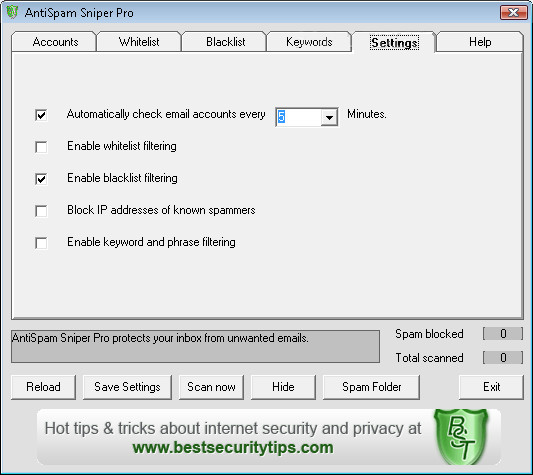Viewport: 533px width, 475px height.
Task: Click the 'Spam blocked' label
Action: [x=429, y=334]
